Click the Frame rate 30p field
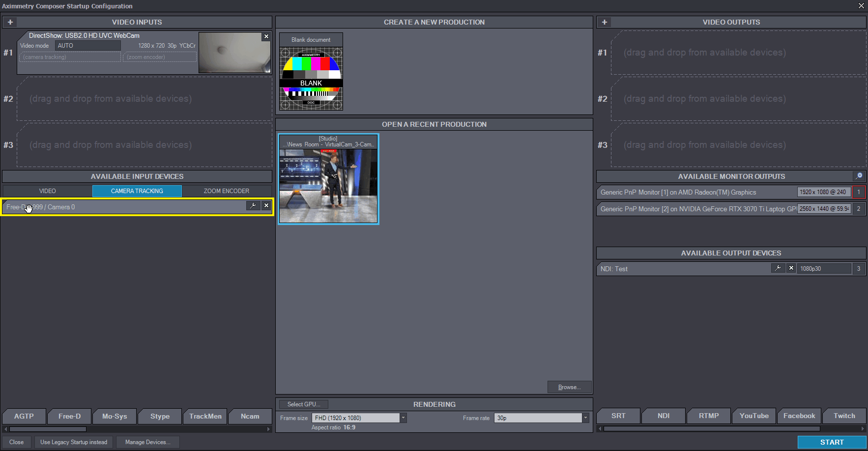This screenshot has height=451, width=868. [x=538, y=418]
